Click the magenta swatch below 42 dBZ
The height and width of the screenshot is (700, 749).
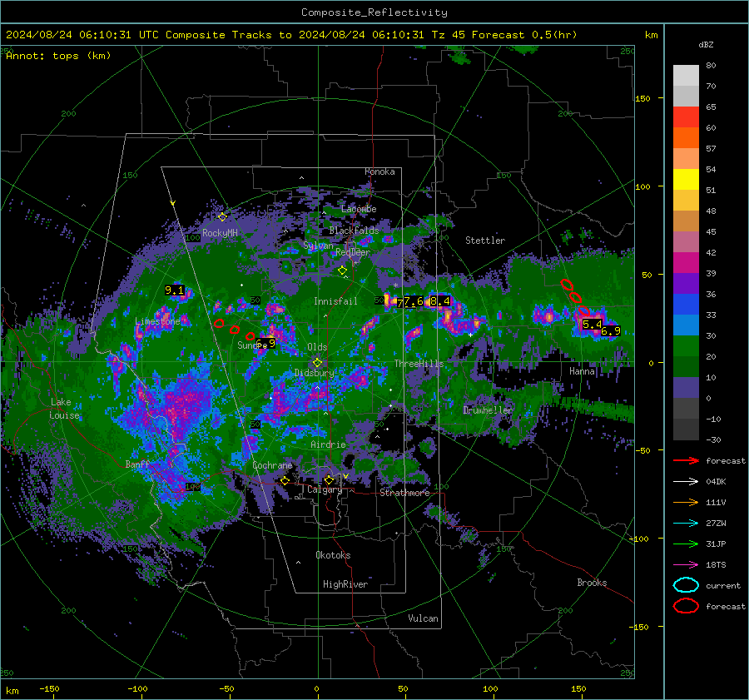click(x=686, y=262)
